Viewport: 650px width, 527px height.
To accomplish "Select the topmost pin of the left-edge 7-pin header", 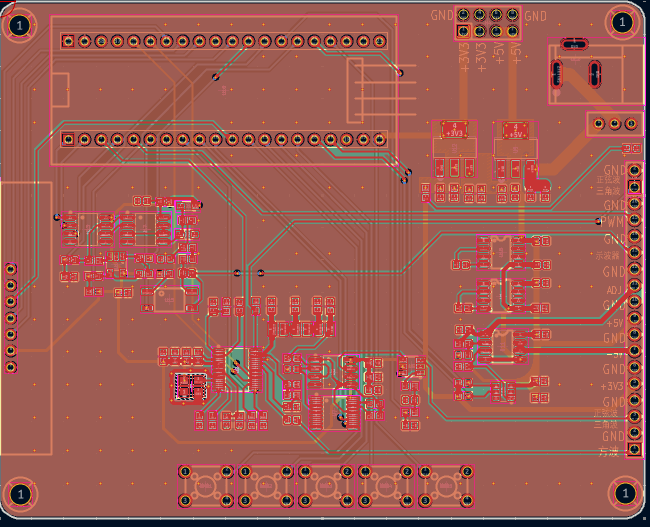I will 11,270.
